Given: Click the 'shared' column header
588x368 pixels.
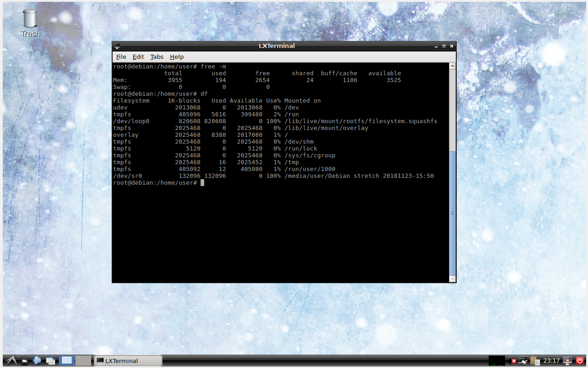Looking at the screenshot, I should coord(303,73).
